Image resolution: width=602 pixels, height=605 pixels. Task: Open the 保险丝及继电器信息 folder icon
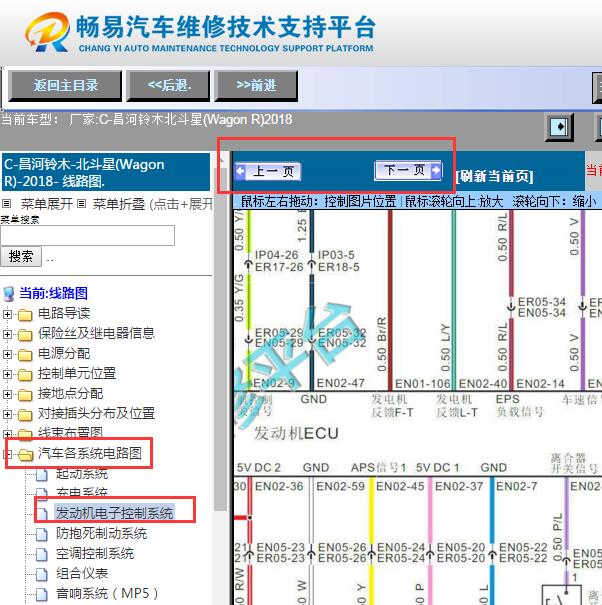[25, 335]
